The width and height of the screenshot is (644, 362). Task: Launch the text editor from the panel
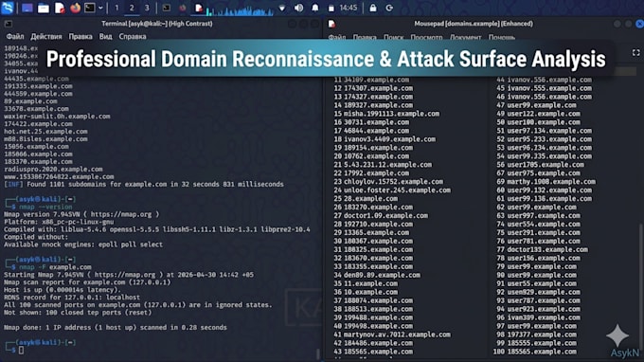pyautogui.click(x=60, y=8)
